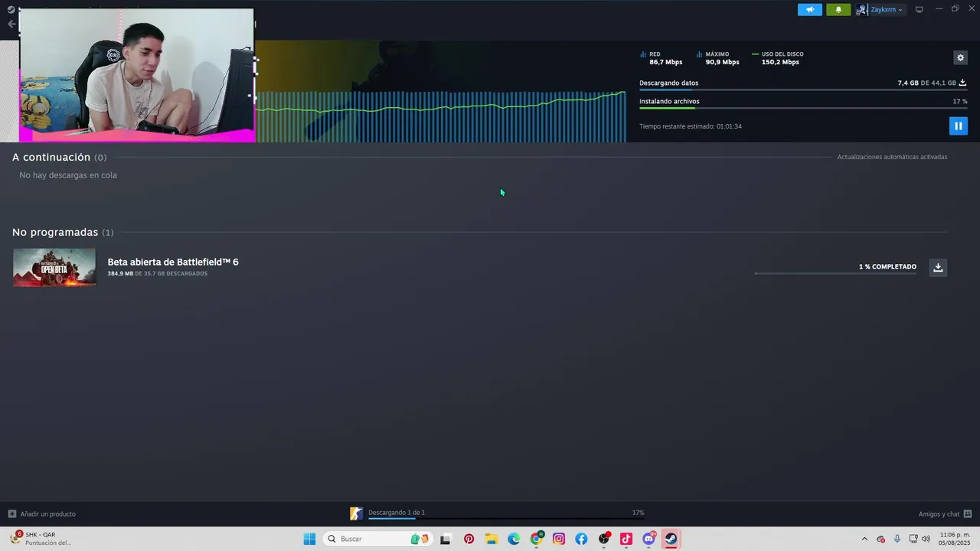Open TikTok from the taskbar
This screenshot has width=980, height=551.
(626, 539)
